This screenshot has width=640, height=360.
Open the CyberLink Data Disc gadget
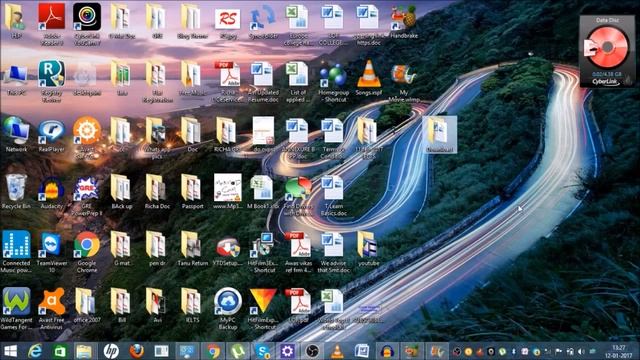point(607,51)
